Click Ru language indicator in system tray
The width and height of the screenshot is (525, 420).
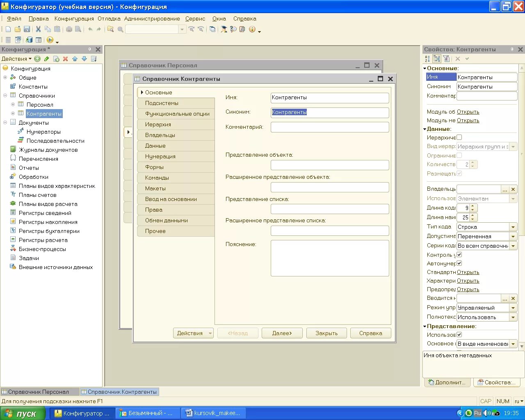coord(477,413)
